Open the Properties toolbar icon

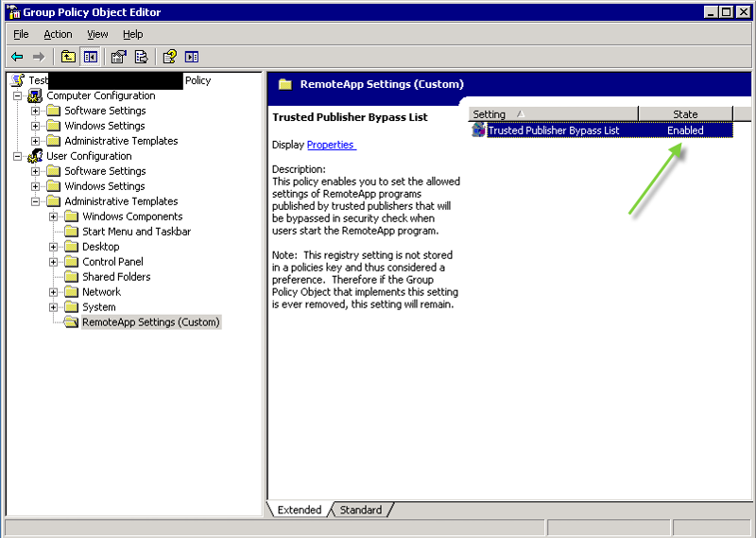pyautogui.click(x=119, y=57)
